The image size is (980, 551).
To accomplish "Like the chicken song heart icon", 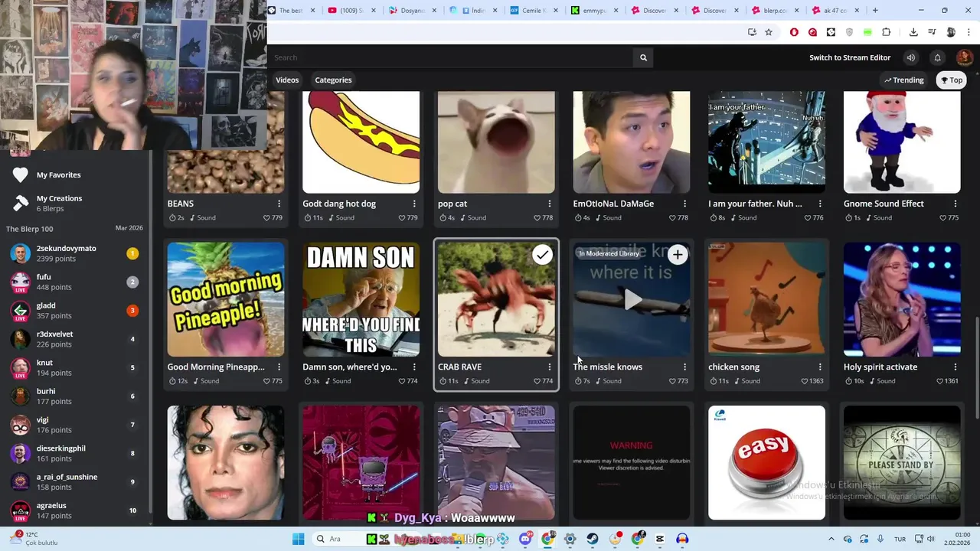I will tap(805, 381).
